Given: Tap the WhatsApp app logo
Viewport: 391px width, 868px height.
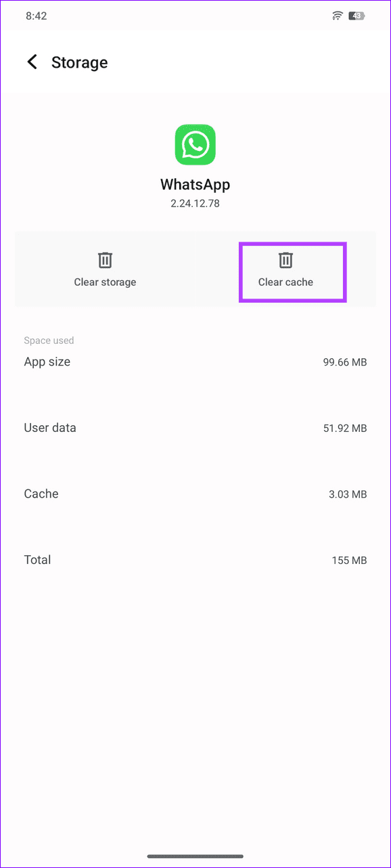Looking at the screenshot, I should [x=195, y=144].
